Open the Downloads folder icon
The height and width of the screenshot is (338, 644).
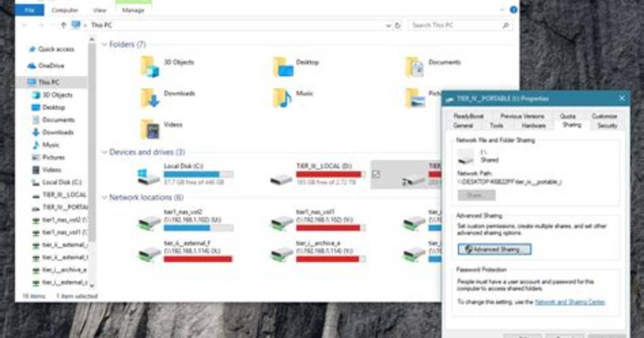coord(150,98)
